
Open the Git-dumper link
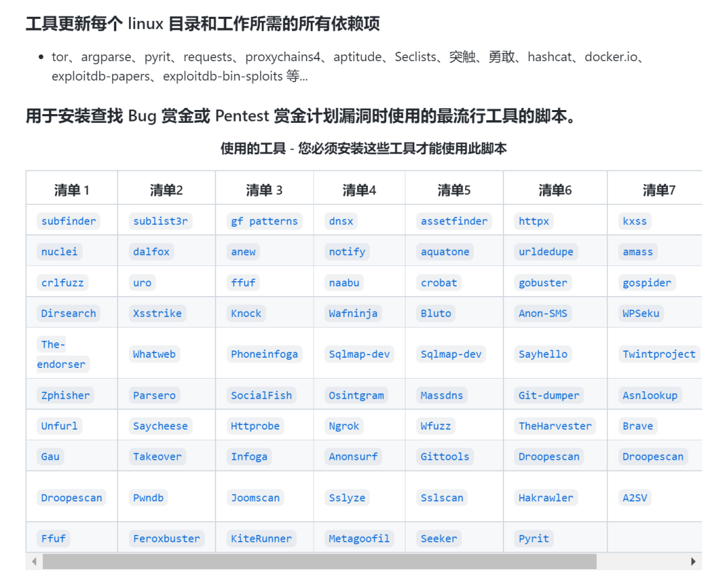pyautogui.click(x=549, y=395)
